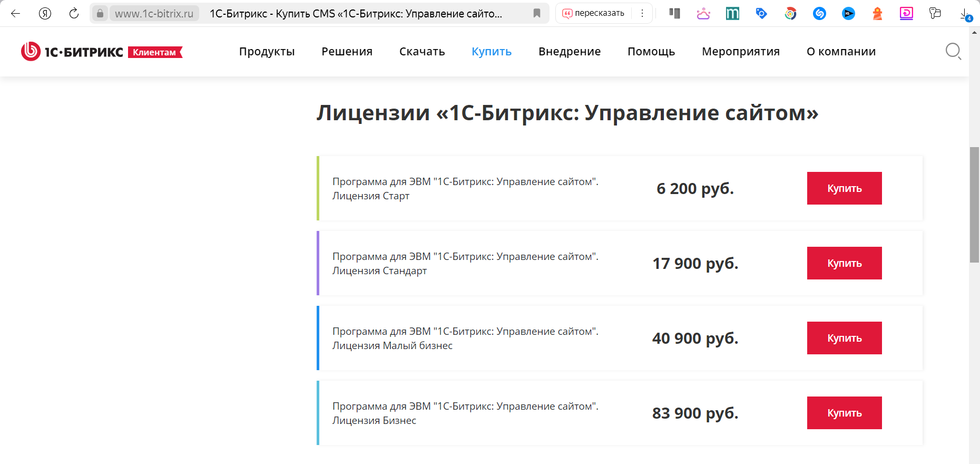Open the 'Решения' menu
This screenshot has height=464, width=980.
click(347, 52)
